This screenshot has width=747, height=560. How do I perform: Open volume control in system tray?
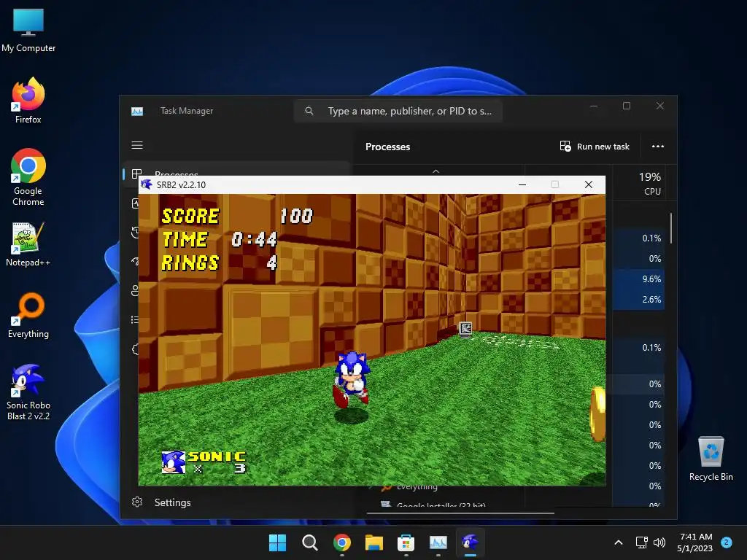[x=659, y=542]
